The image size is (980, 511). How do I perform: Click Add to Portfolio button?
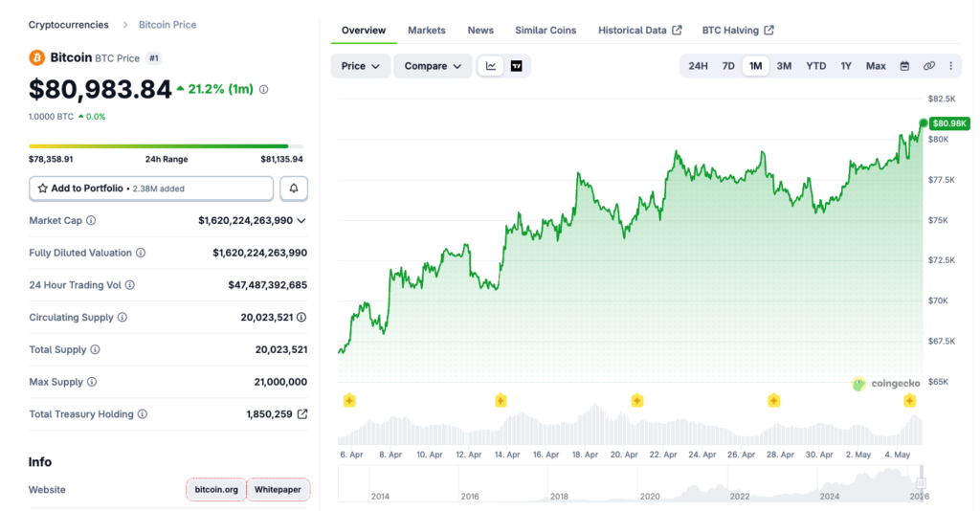pyautogui.click(x=151, y=188)
